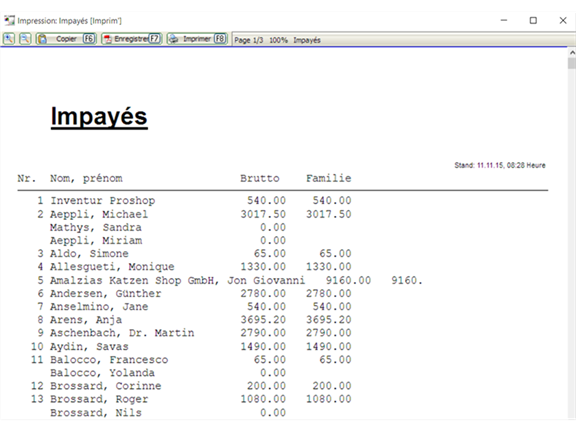Click the vertical scrollbar thumb
This screenshot has width=576, height=431.
click(572, 63)
